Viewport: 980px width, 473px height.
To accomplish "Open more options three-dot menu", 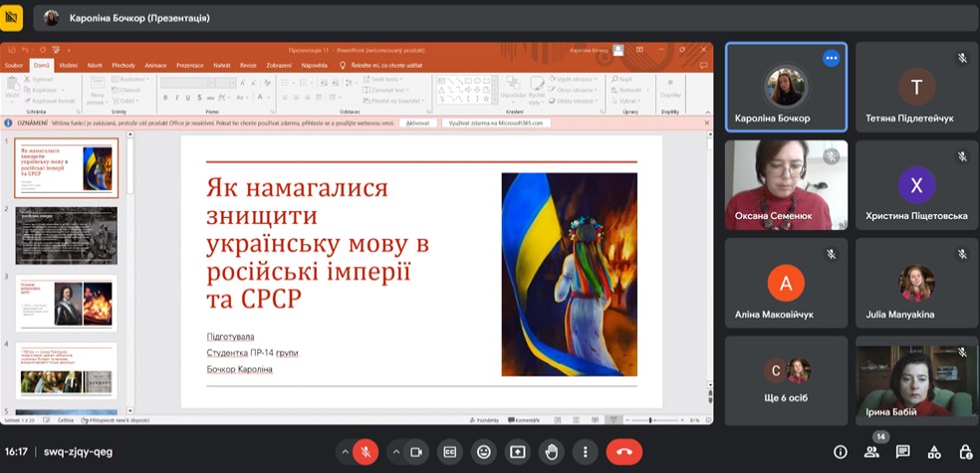I will click(585, 452).
